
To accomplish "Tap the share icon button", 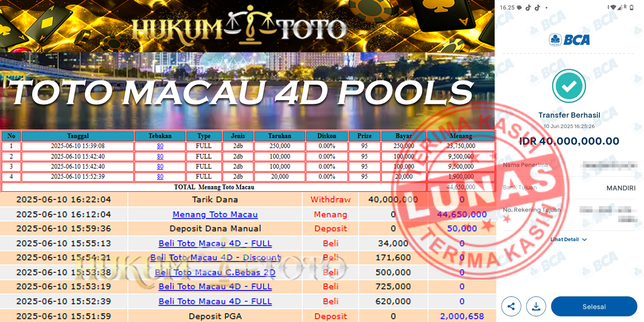I will coord(511,306).
